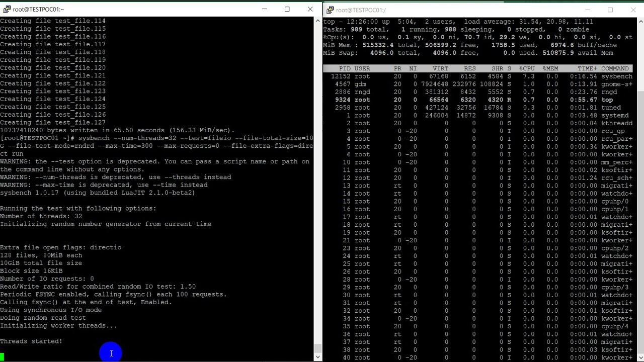This screenshot has height=362, width=644.
Task: Click the green cursor in left terminal
Action: (2, 357)
